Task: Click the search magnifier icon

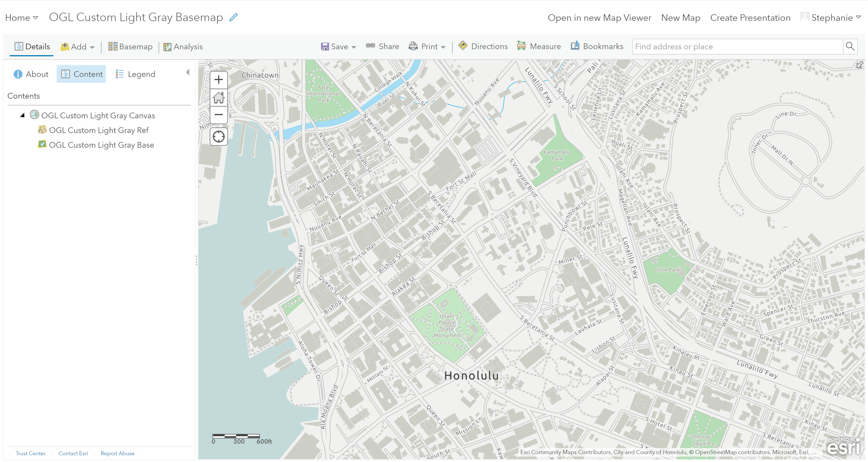Action: pyautogui.click(x=850, y=47)
